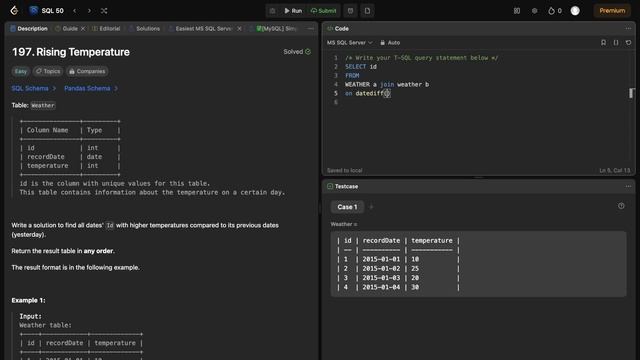
Task: Go to the next problem arrow
Action: point(89,11)
